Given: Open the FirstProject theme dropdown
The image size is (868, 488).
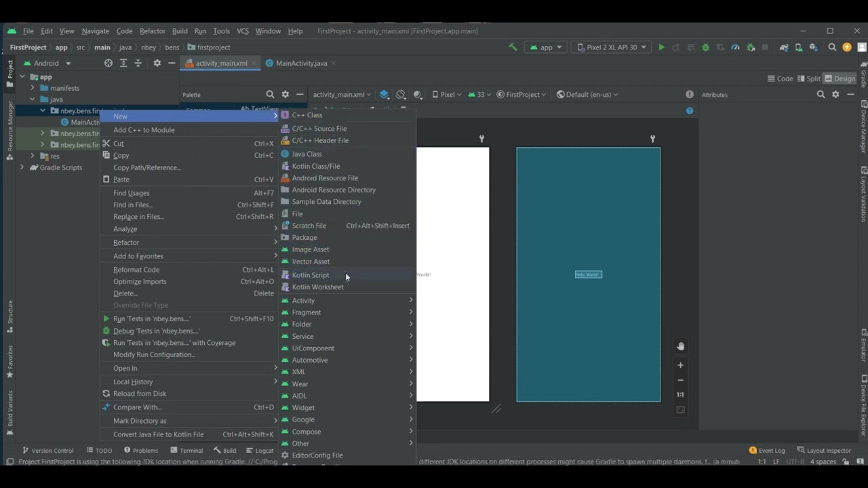Looking at the screenshot, I should (x=521, y=95).
